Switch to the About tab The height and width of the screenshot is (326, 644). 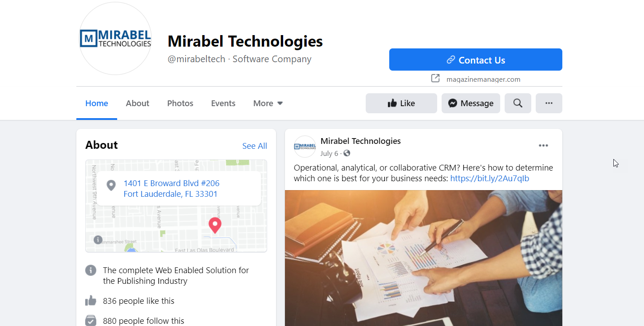[x=137, y=103]
